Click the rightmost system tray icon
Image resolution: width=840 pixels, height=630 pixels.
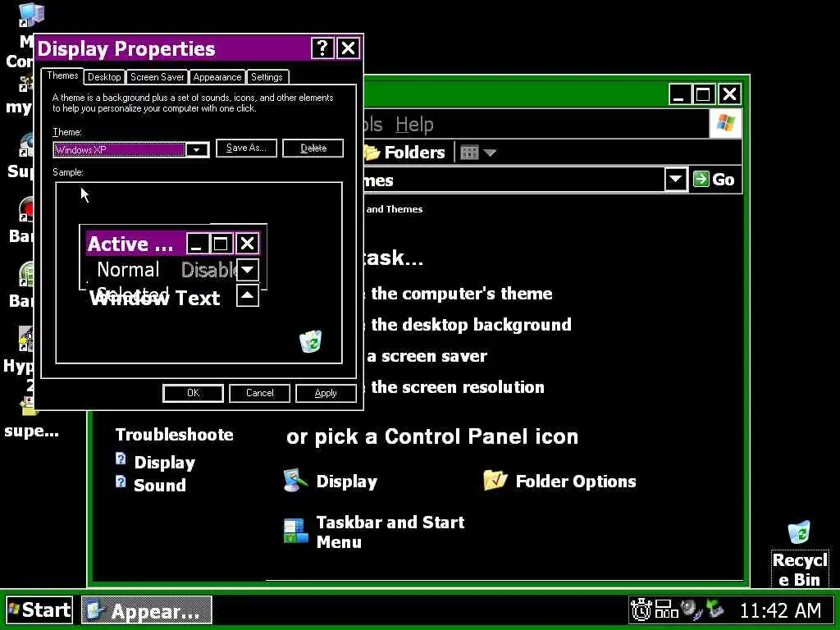(x=715, y=609)
